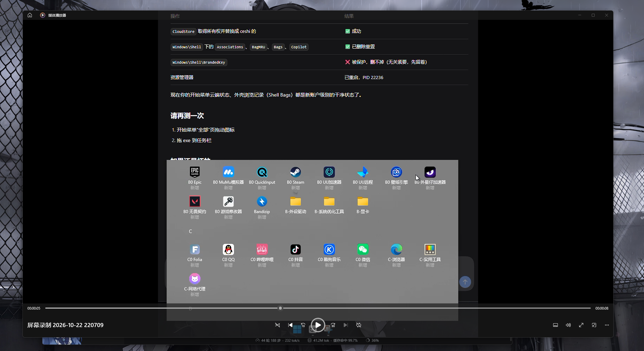644x351 pixels.
Task: Skip forward 30 seconds
Action: [333, 325]
